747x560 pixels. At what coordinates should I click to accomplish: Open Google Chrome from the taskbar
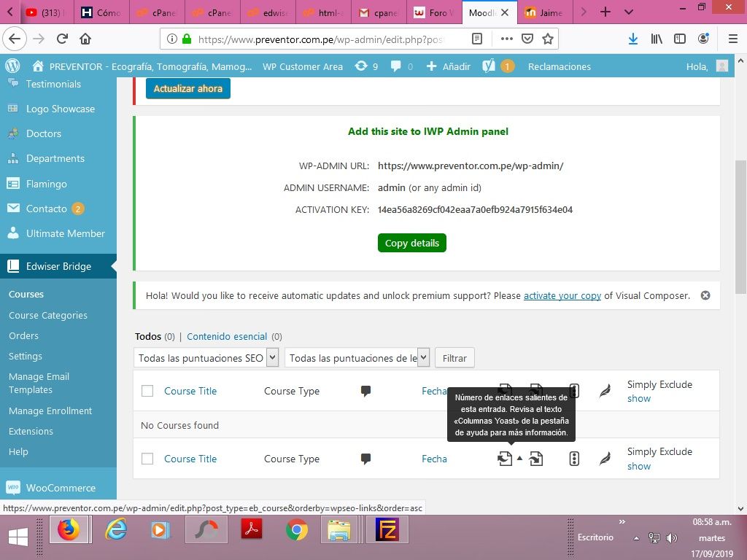tap(296, 529)
